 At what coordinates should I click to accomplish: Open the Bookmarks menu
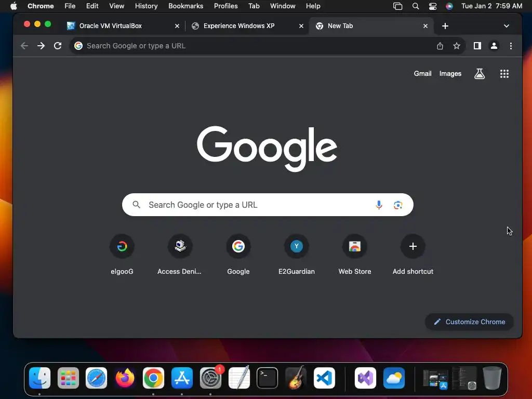pos(186,6)
